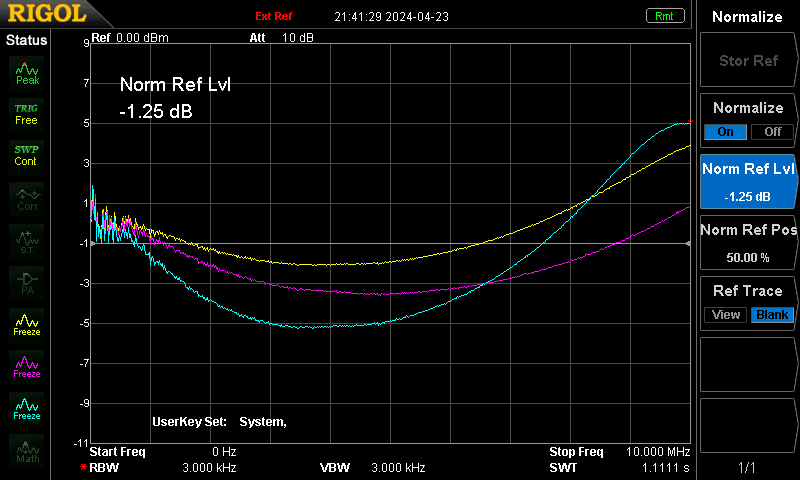Select the cyan trace Freeze icon
The image size is (800, 480).
coord(27,409)
